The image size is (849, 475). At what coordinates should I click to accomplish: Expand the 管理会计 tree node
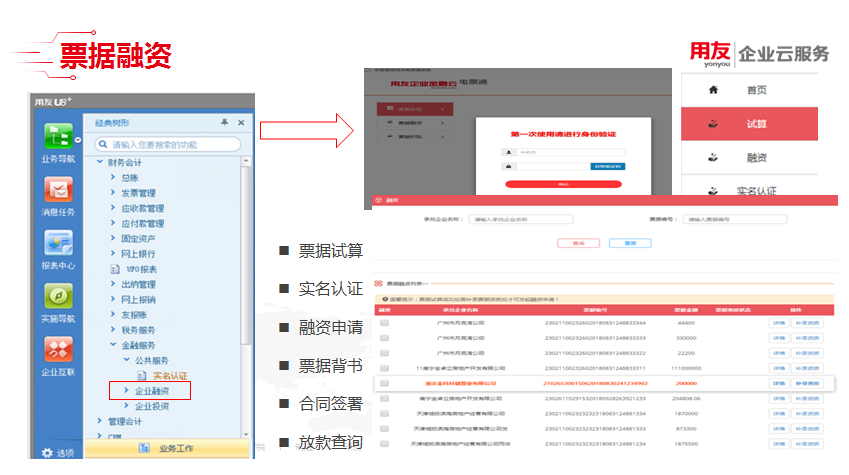click(100, 420)
